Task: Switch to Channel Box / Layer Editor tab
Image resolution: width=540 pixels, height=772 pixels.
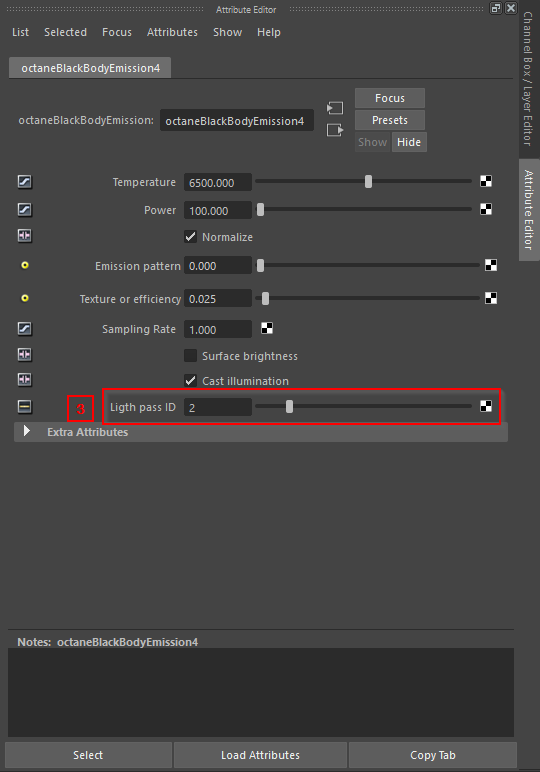Action: (x=527, y=79)
